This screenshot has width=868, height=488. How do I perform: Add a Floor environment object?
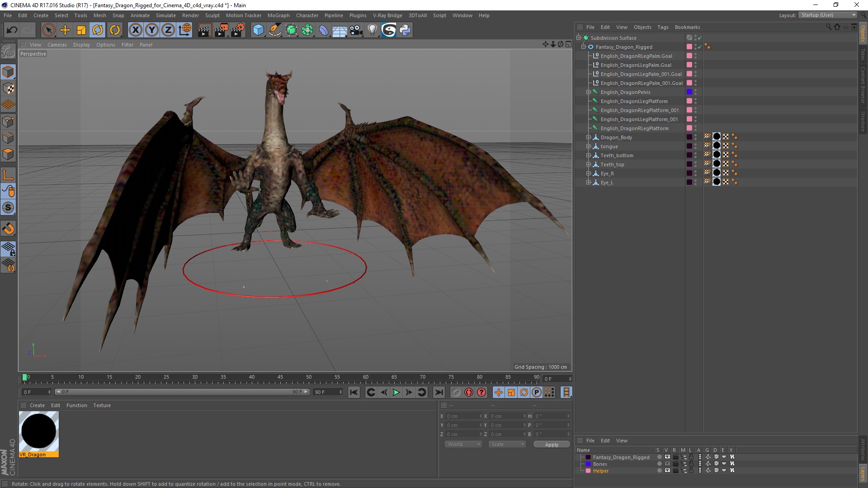coord(340,30)
